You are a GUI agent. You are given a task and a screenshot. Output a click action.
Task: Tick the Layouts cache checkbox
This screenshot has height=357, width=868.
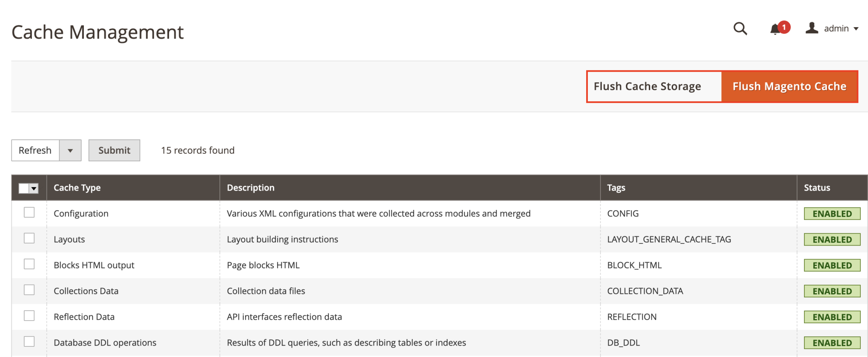click(x=29, y=238)
